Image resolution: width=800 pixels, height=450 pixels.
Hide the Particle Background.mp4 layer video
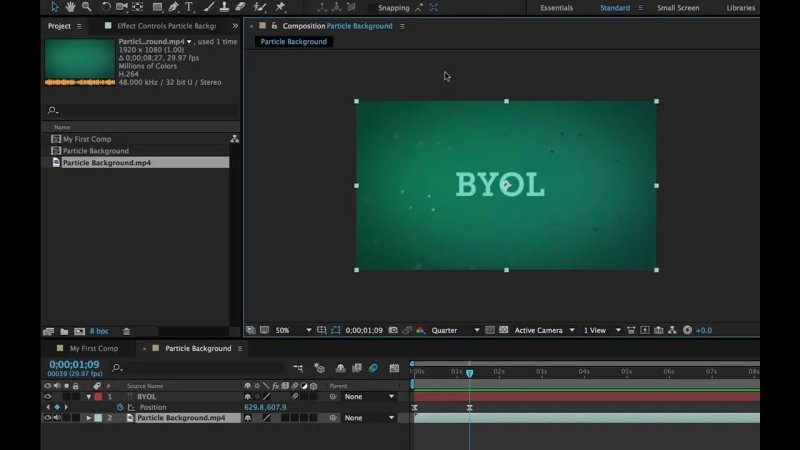(x=47, y=418)
